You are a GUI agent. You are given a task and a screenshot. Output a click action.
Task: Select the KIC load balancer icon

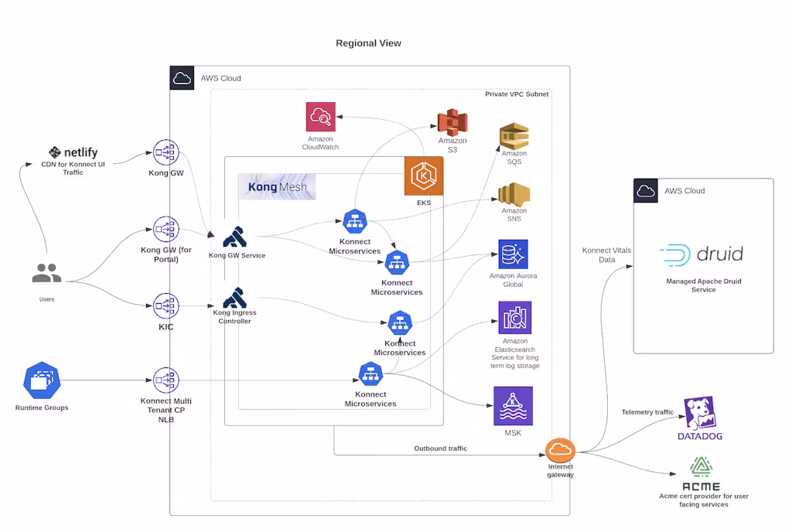point(166,306)
